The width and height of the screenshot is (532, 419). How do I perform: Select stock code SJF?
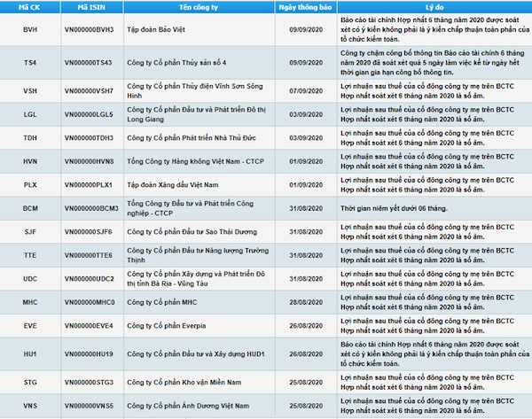pyautogui.click(x=30, y=232)
